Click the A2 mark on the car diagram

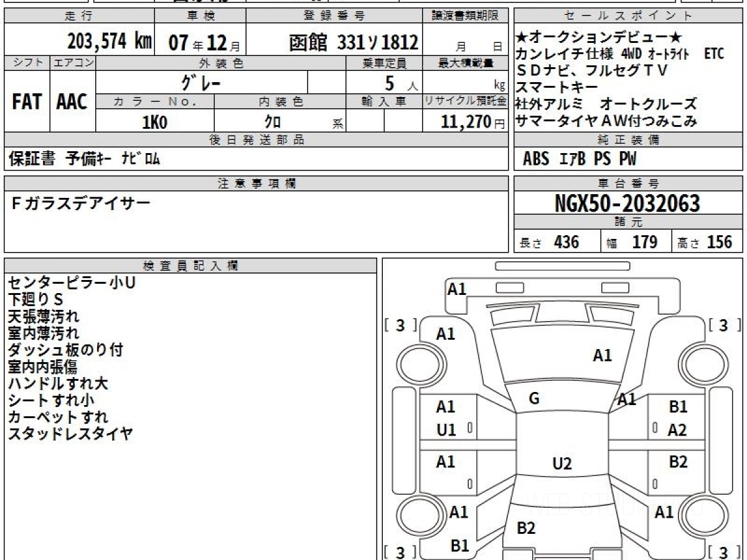(x=677, y=429)
